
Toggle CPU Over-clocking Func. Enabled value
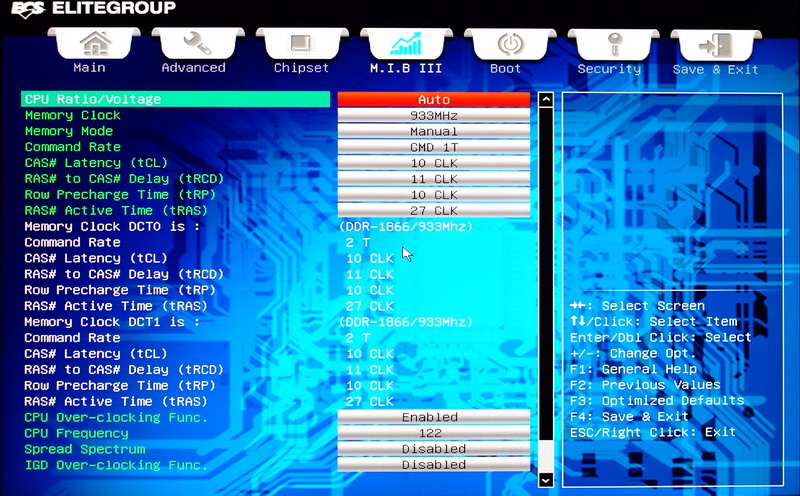point(434,417)
